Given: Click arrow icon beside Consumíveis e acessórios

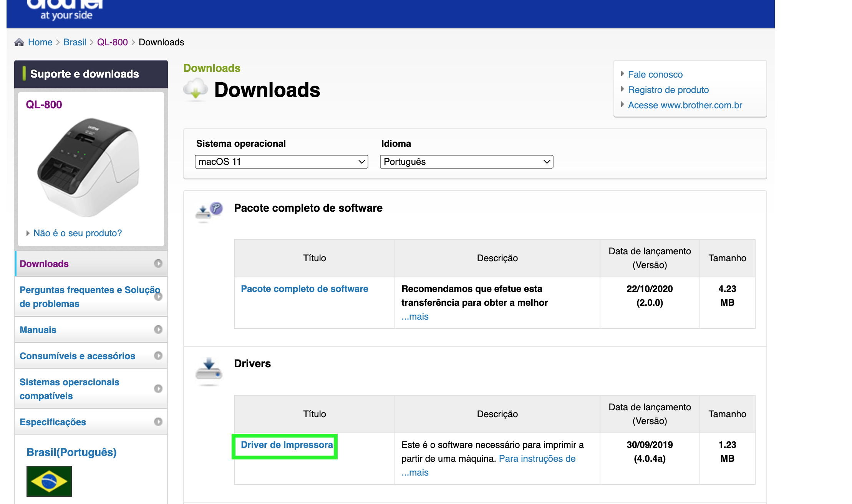Looking at the screenshot, I should click(x=158, y=356).
